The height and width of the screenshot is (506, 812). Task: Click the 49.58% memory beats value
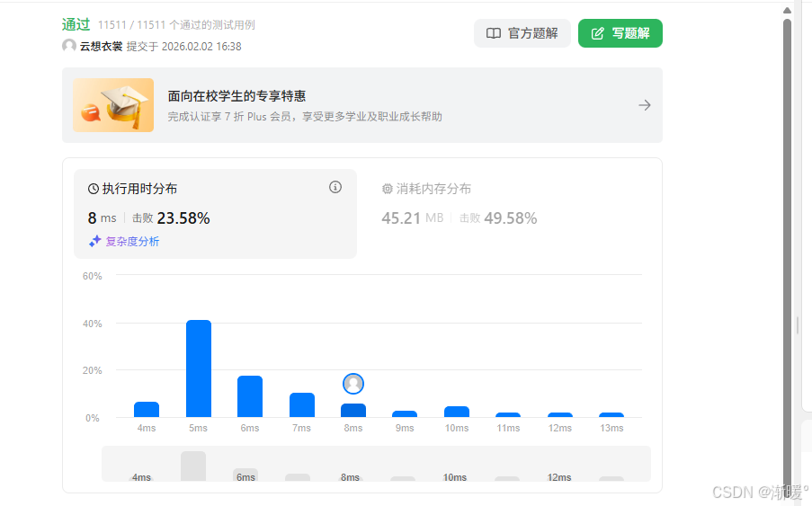coord(510,217)
